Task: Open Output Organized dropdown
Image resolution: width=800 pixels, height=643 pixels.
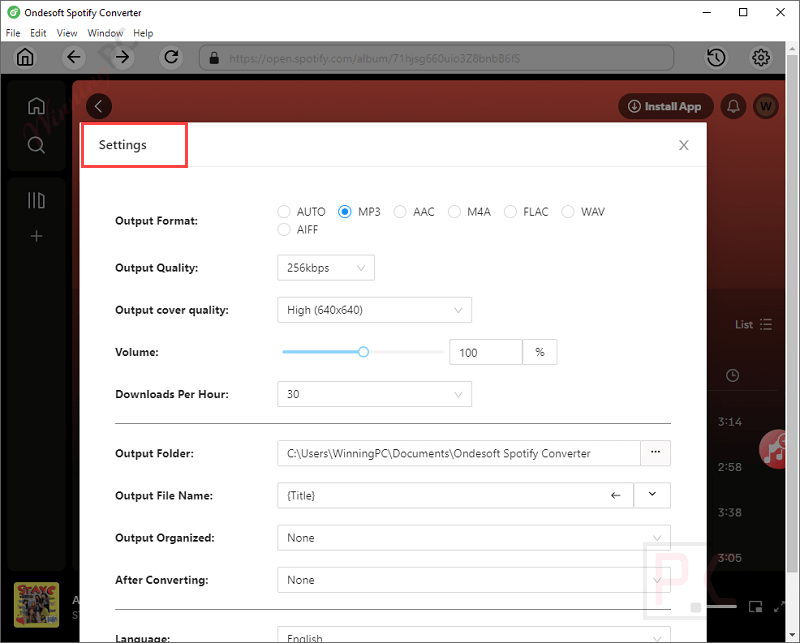Action: [x=474, y=538]
